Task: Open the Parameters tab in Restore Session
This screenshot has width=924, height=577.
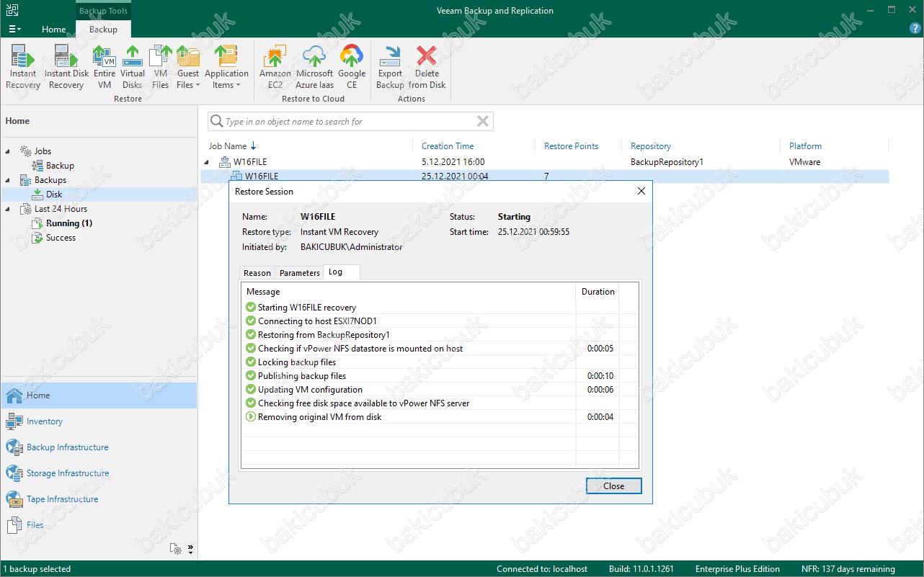Action: (300, 273)
